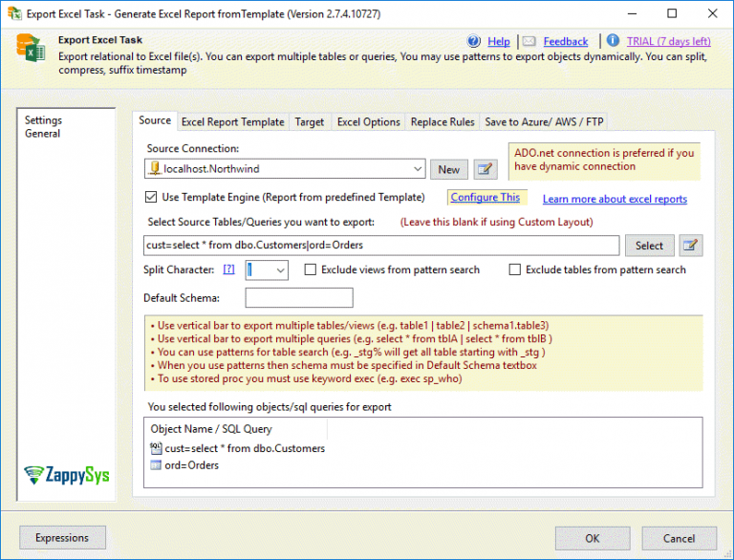Image resolution: width=734 pixels, height=560 pixels.
Task: Click the edit connection icon beside New
Action: 486,169
